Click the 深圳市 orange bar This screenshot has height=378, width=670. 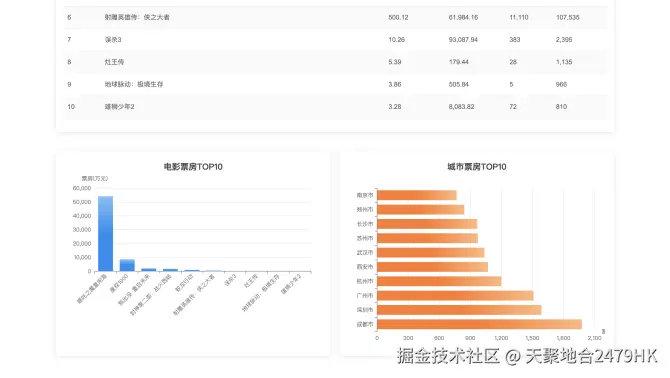pos(459,310)
